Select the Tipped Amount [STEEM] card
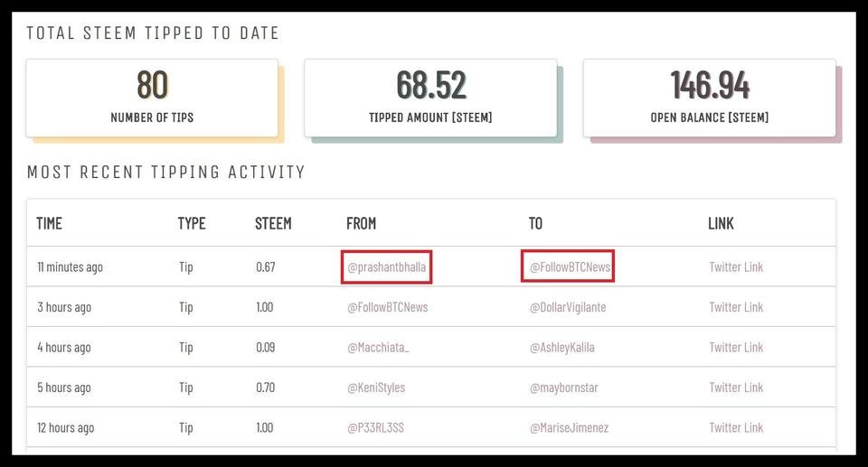Viewport: 868px width, 467px height. point(430,98)
